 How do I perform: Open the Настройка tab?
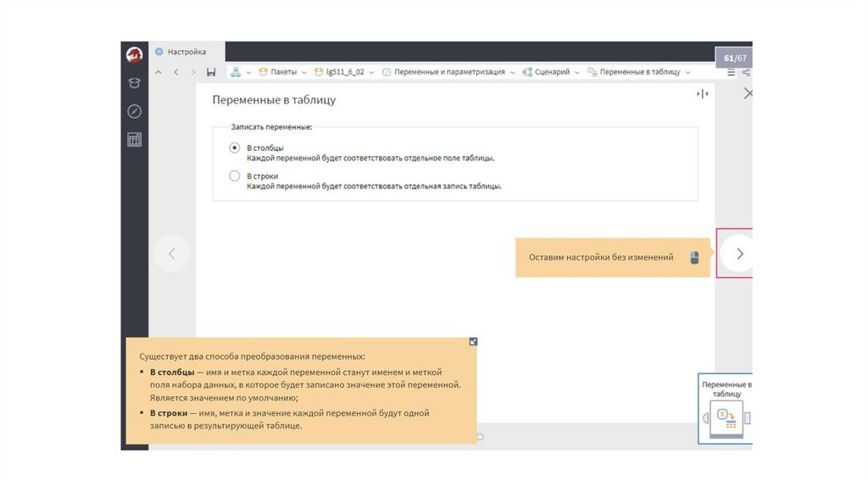pos(186,52)
